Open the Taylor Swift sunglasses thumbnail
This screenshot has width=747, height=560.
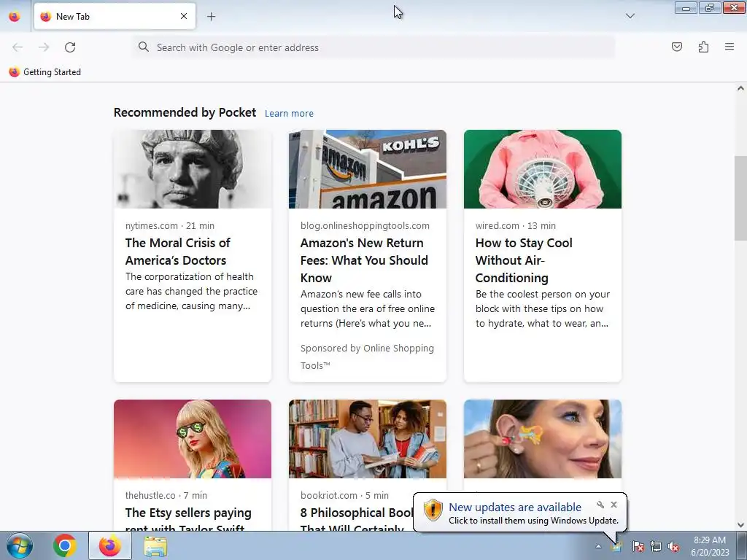coord(193,438)
